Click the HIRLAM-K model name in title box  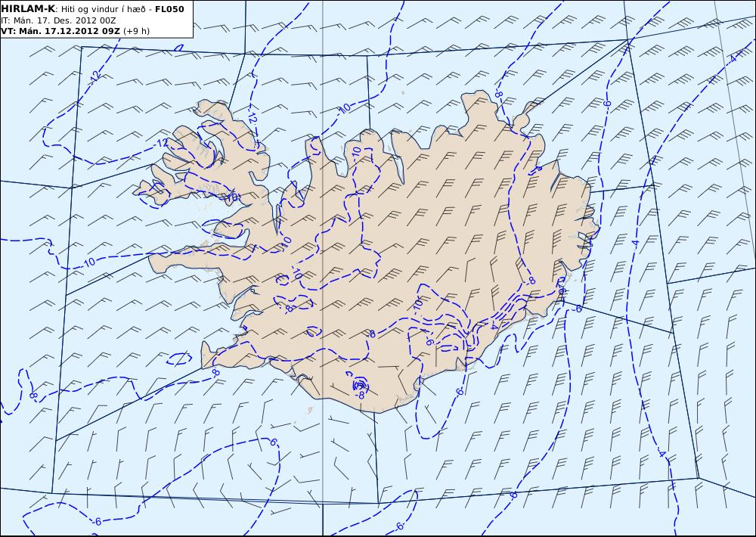point(29,9)
